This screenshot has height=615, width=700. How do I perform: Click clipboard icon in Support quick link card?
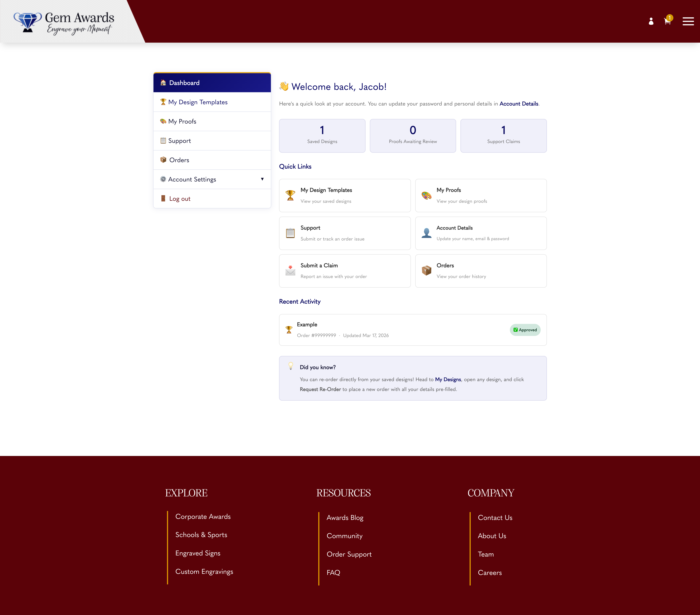point(290,233)
